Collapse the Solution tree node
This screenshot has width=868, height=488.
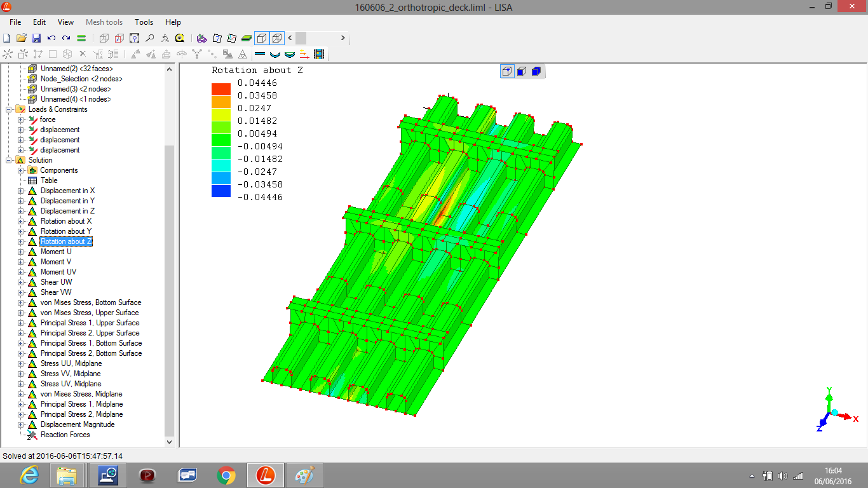pyautogui.click(x=9, y=160)
